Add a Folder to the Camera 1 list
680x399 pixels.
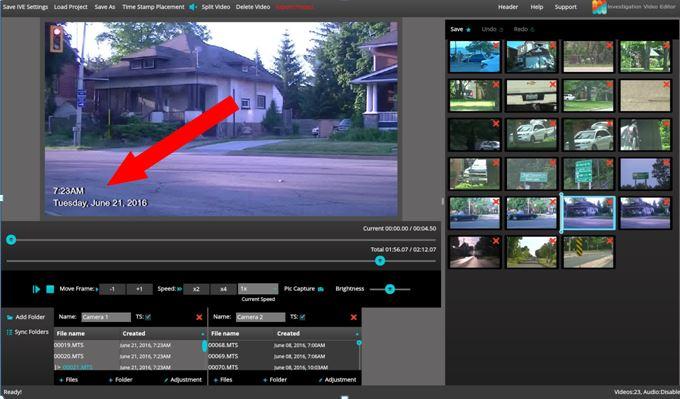pos(121,379)
